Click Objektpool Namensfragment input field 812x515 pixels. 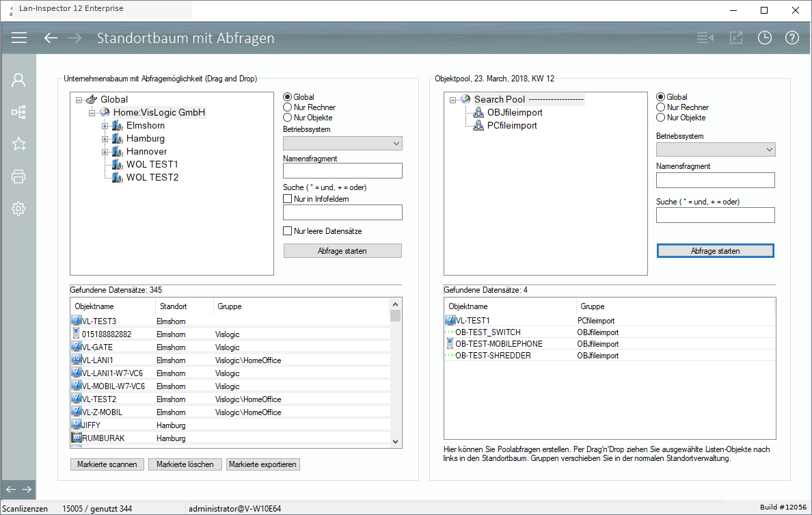(715, 181)
